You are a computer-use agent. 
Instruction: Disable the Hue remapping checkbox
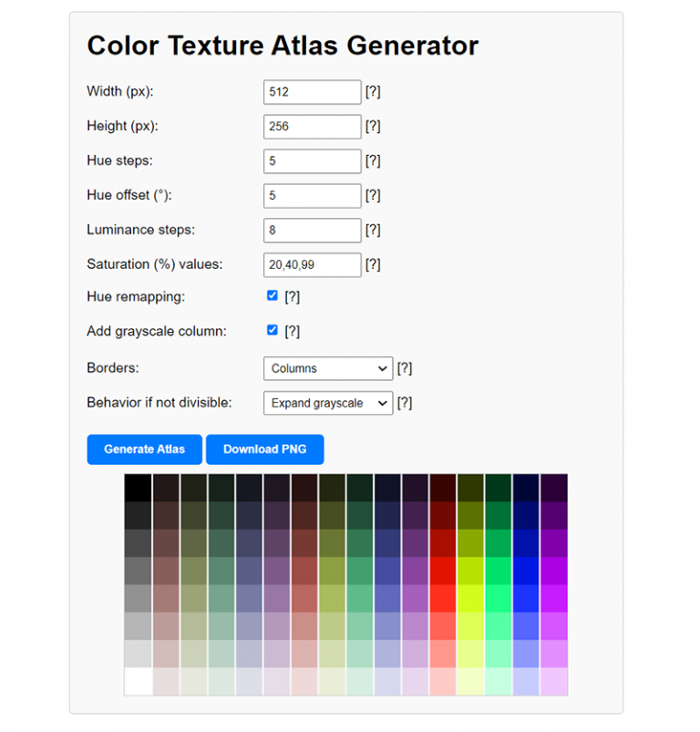(x=272, y=294)
